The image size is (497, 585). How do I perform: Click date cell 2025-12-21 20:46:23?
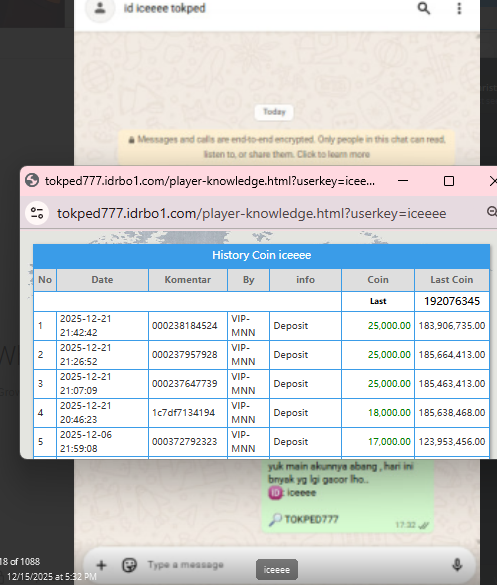(x=102, y=413)
